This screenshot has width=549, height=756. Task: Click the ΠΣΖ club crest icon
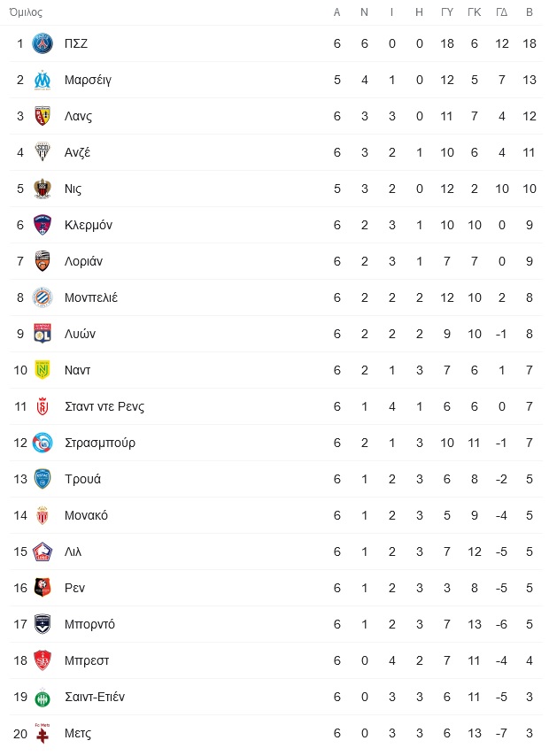pos(43,43)
